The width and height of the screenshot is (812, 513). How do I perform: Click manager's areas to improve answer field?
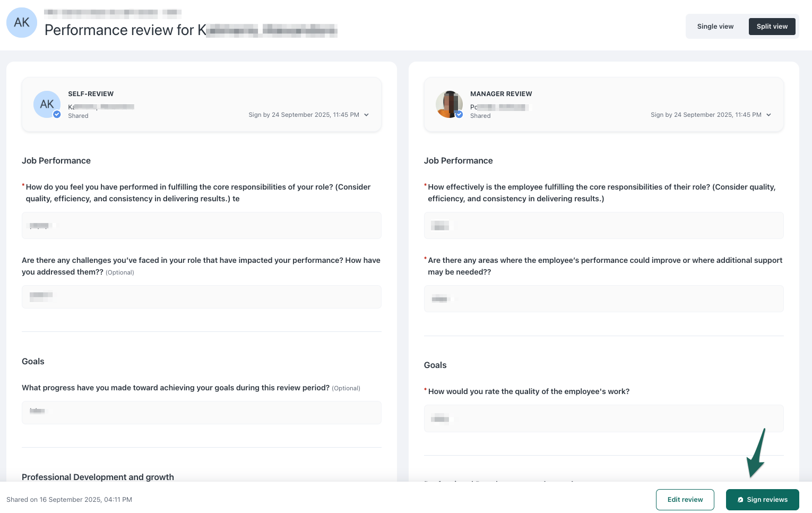(x=603, y=299)
